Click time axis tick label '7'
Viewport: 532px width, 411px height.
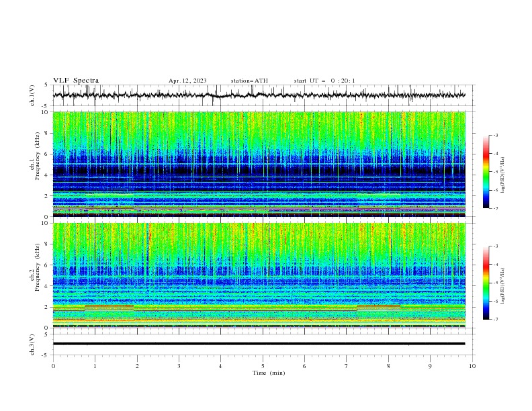pyautogui.click(x=347, y=366)
